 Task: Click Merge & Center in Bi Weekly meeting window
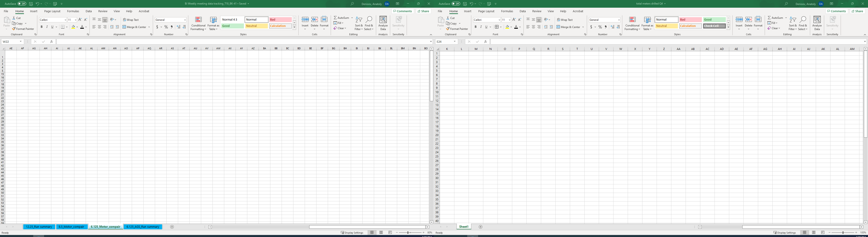[x=134, y=27]
